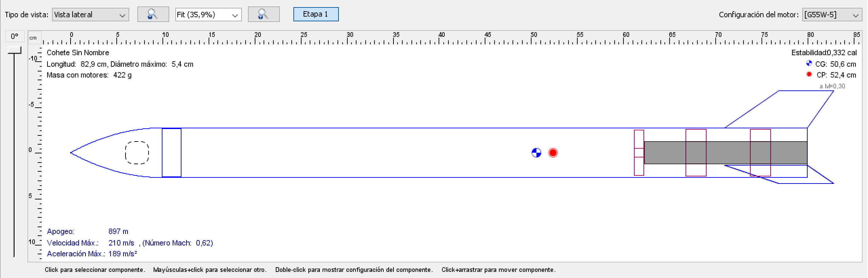868x278 pixels.
Task: Expand the Fit zoom level dropdown
Action: coord(208,15)
